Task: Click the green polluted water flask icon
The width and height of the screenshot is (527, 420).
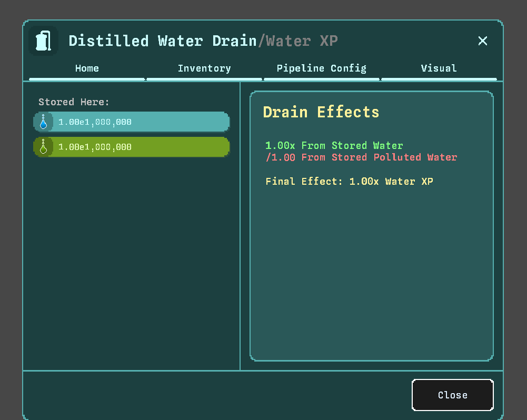Action: 43,147
